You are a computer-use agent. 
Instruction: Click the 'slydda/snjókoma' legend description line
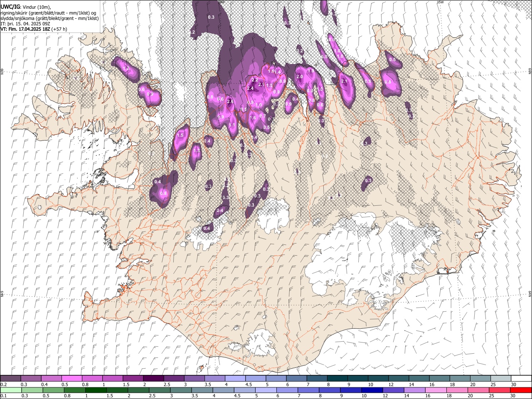49,18
